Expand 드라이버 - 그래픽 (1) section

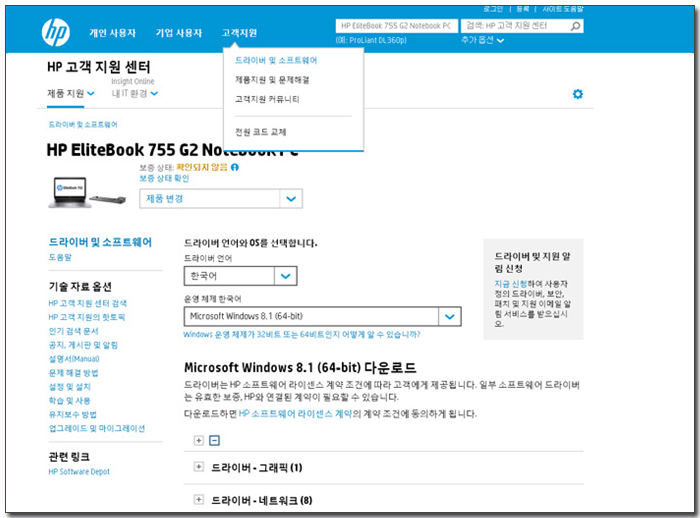[199, 467]
